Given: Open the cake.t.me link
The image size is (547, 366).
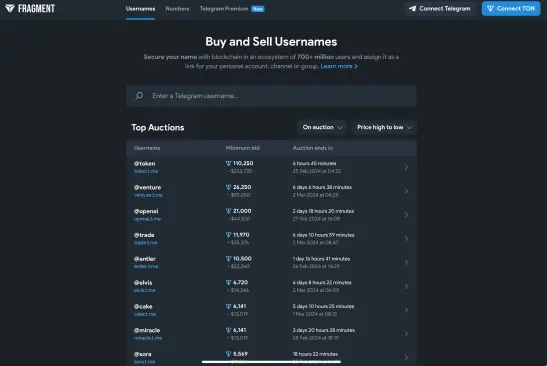Looking at the screenshot, I should pos(145,314).
